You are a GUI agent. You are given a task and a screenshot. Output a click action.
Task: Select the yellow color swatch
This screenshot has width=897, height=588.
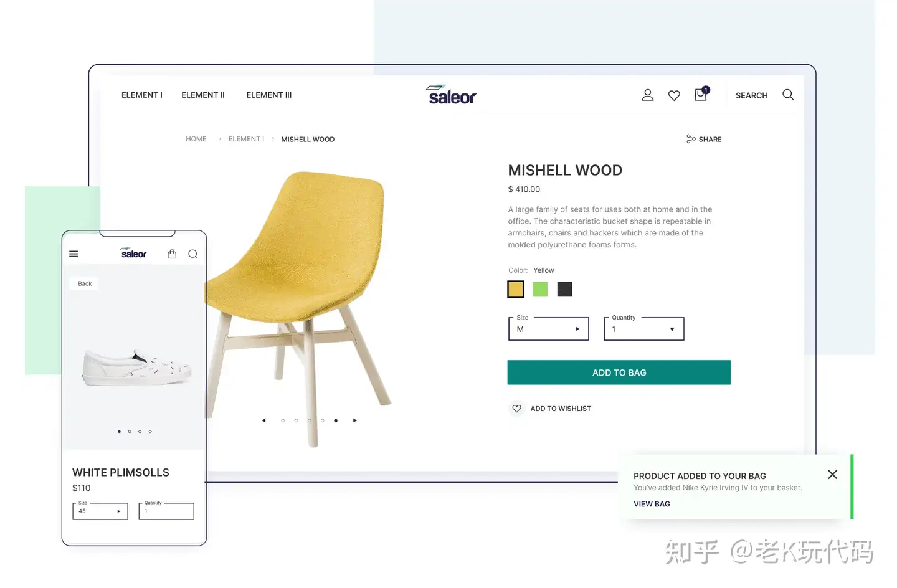tap(516, 289)
